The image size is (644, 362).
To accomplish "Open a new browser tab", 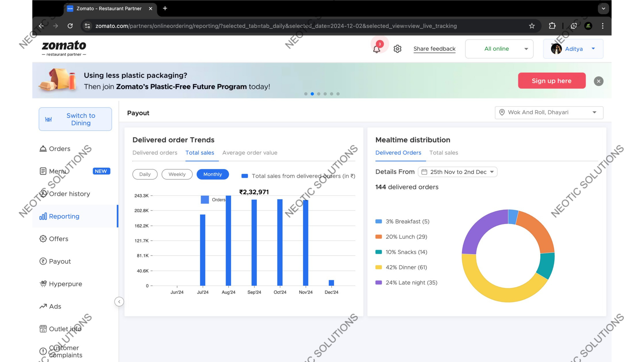I will pyautogui.click(x=165, y=8).
